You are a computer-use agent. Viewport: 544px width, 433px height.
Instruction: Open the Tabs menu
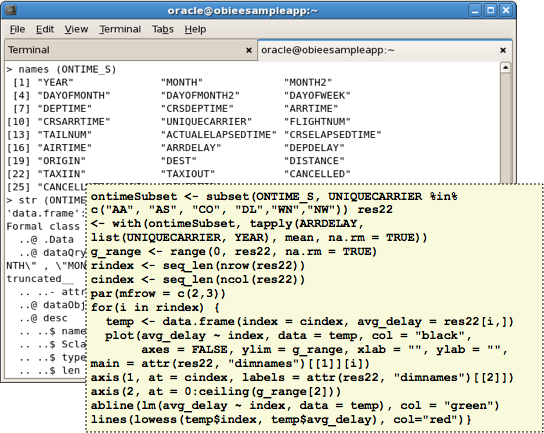point(163,29)
